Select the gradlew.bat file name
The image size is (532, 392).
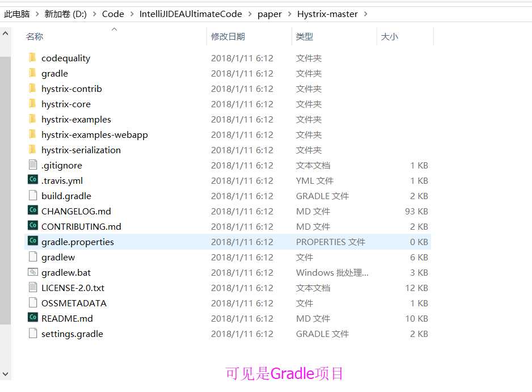66,272
